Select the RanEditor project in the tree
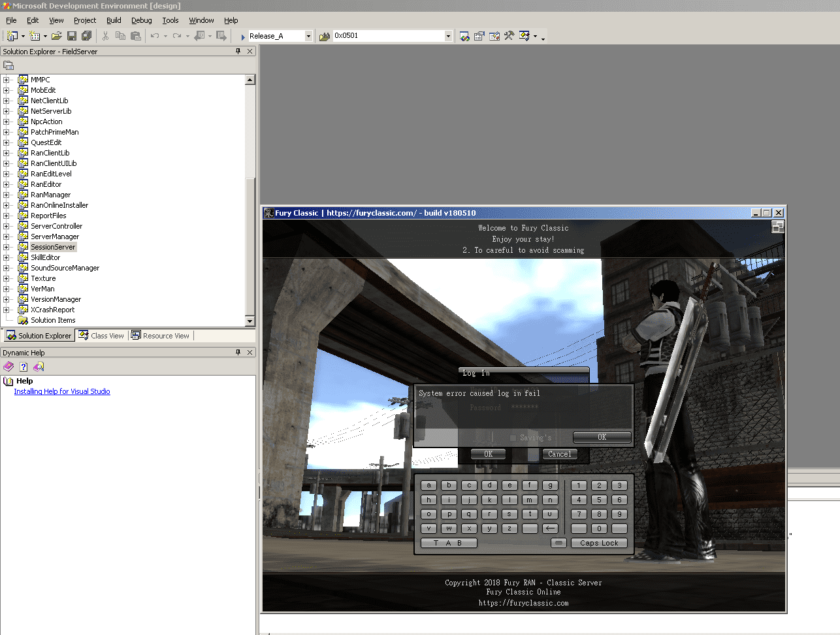Viewport: 840px width, 635px height. coord(46,184)
